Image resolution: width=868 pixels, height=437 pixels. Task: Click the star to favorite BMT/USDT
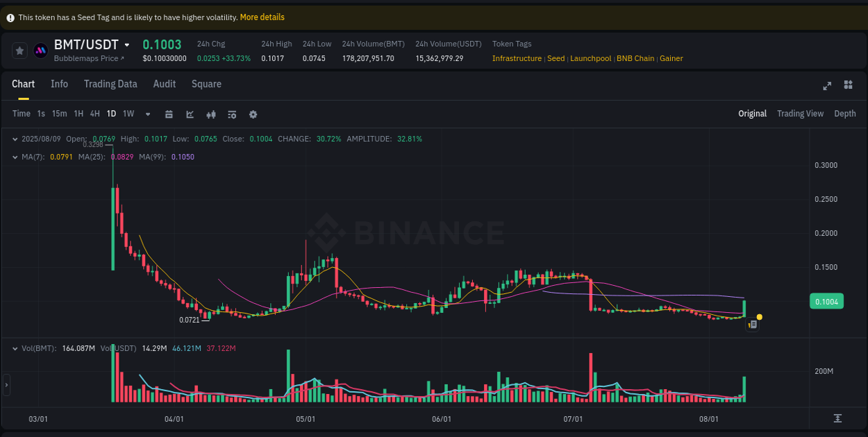19,50
